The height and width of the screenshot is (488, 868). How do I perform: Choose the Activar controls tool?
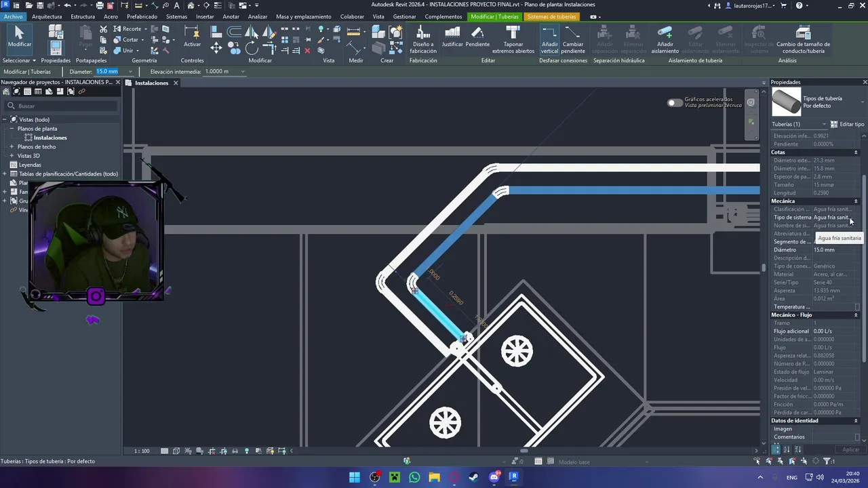click(192, 37)
